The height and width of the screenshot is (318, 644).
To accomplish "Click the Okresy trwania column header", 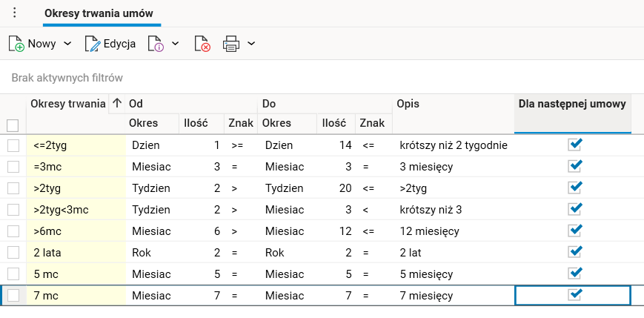I will click(x=67, y=104).
